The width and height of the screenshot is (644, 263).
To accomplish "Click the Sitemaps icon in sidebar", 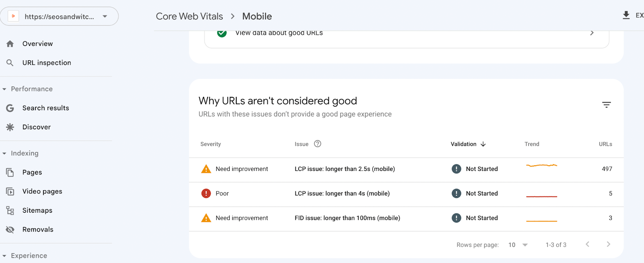I will point(10,211).
